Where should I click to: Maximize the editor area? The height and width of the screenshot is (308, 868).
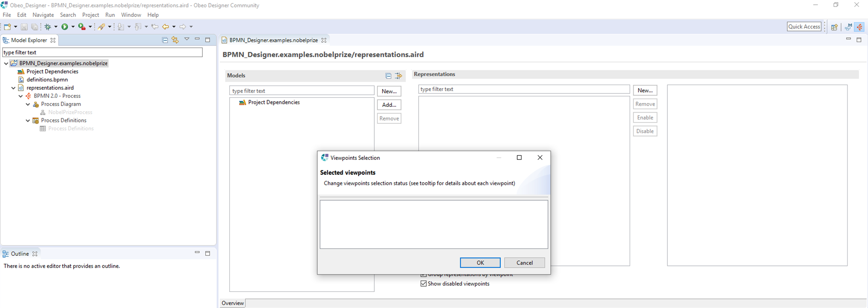click(859, 40)
